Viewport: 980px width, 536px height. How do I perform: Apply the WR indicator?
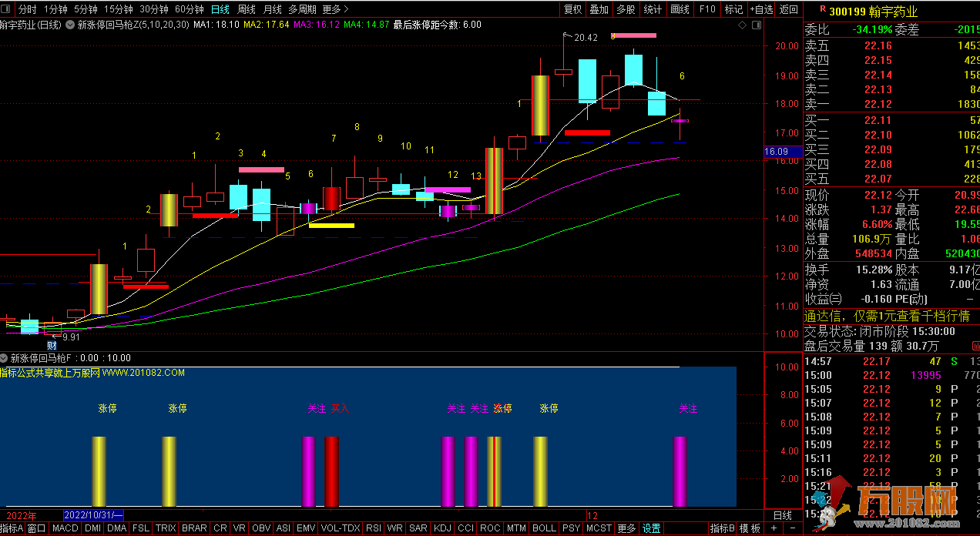click(395, 528)
